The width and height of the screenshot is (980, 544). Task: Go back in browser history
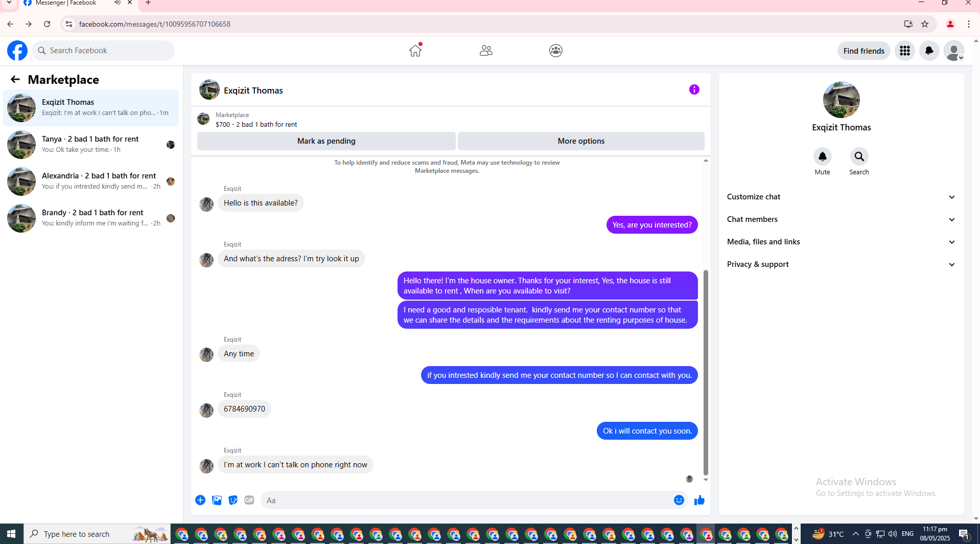pyautogui.click(x=10, y=24)
